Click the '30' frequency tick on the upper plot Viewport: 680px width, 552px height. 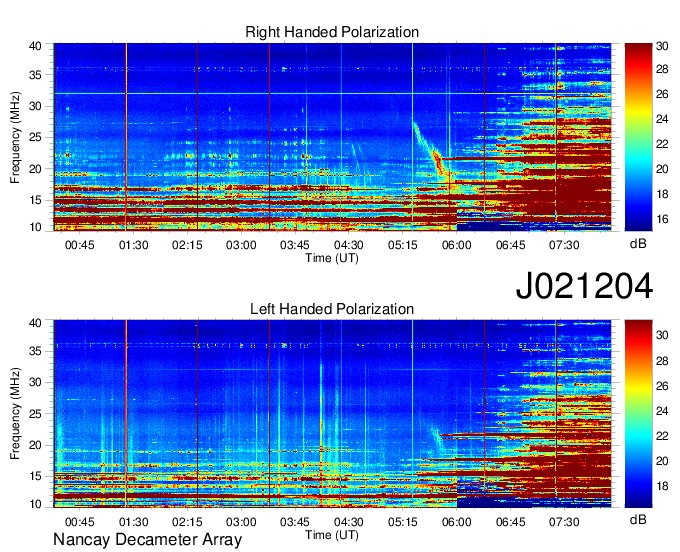point(35,106)
